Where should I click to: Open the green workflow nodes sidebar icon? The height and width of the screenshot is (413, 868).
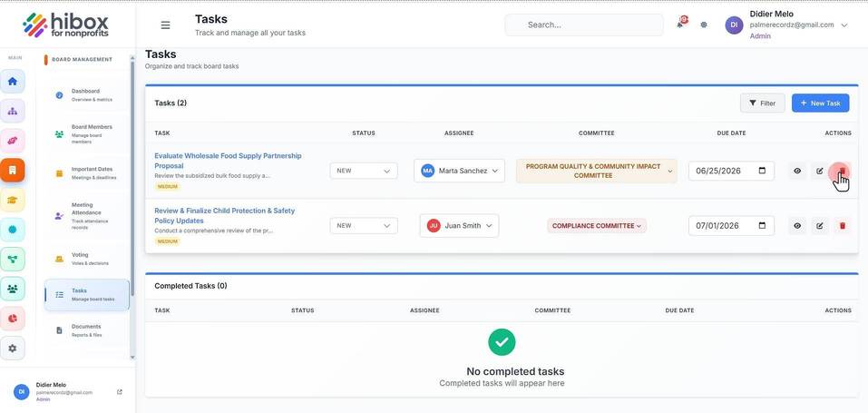12,259
